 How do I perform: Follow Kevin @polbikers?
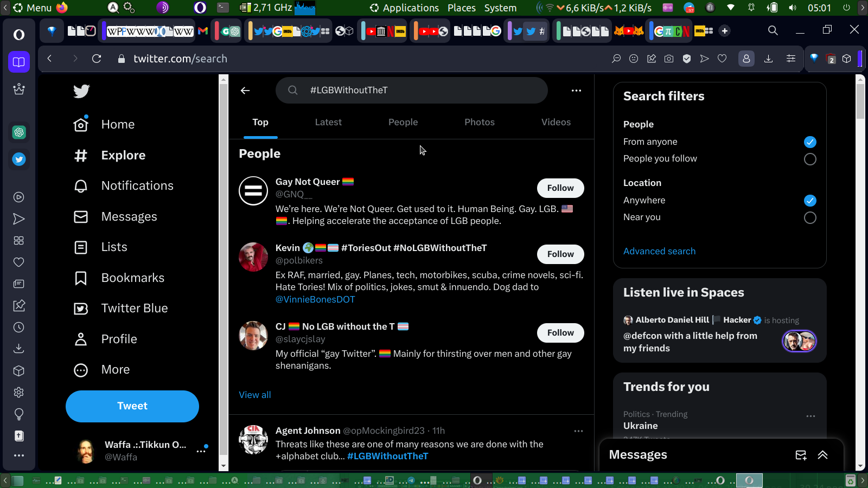560,254
